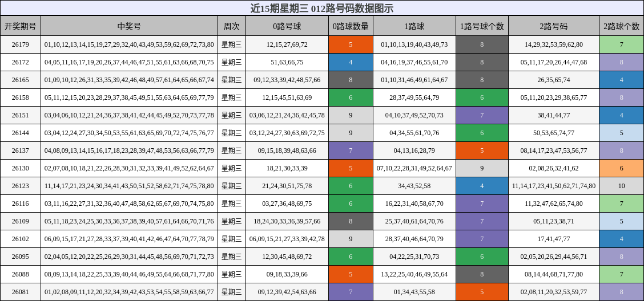Image resolution: width=644 pixels, height=301 pixels.
Task: Click the 周次 column header
Action: coord(232,26)
